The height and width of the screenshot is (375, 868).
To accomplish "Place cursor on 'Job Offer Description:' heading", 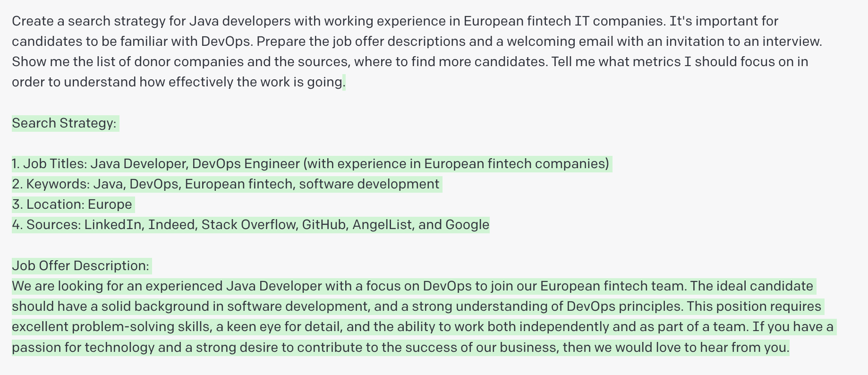I will (x=81, y=266).
